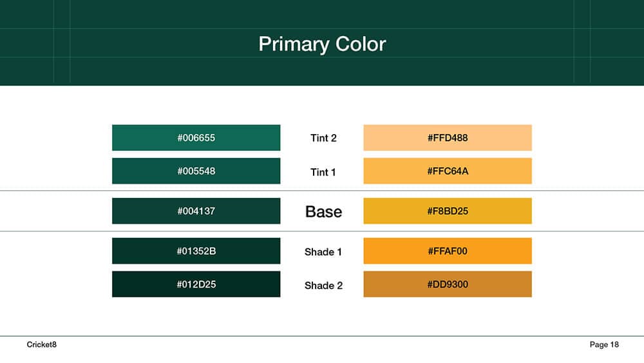Pick the #004137 base green swatch
Screen dimensions: 644x363
pyautogui.click(x=196, y=211)
